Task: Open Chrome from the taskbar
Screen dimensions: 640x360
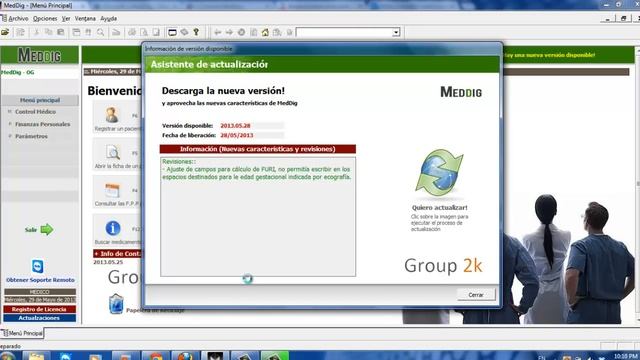Action: point(156,356)
